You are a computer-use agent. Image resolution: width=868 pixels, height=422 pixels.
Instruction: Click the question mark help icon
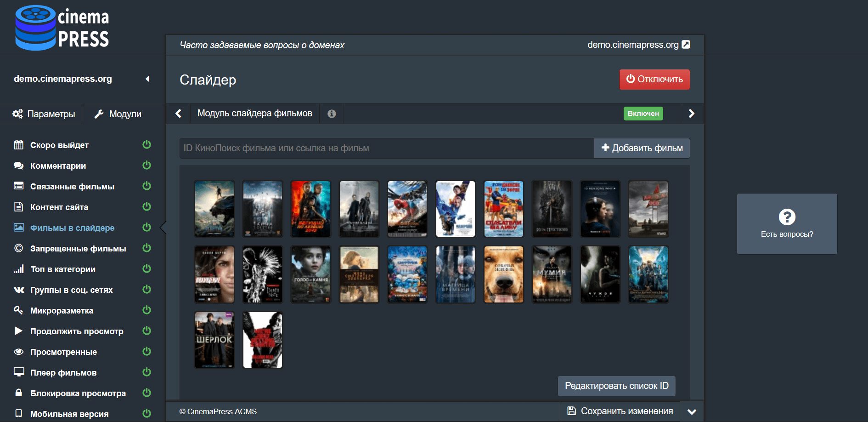pyautogui.click(x=787, y=217)
